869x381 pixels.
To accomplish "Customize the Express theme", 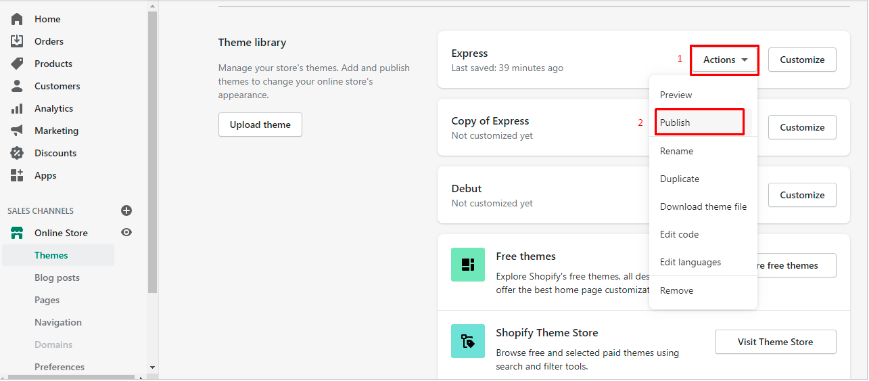I will [x=802, y=60].
